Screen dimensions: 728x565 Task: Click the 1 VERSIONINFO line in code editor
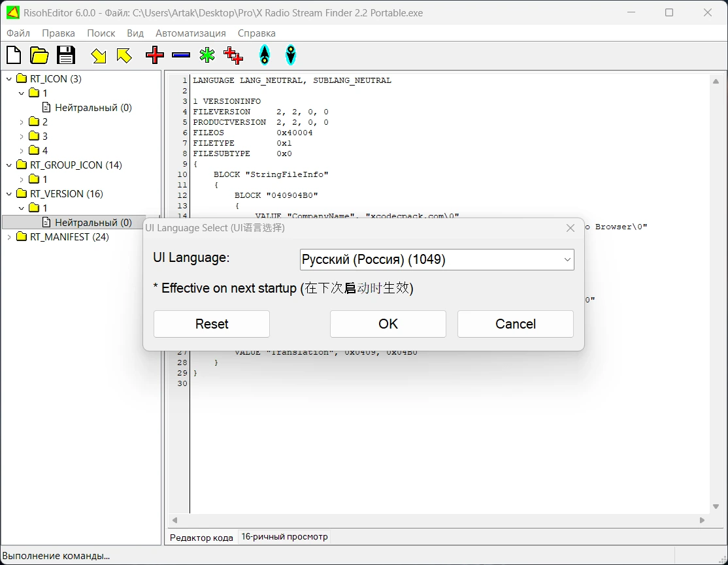coord(227,101)
